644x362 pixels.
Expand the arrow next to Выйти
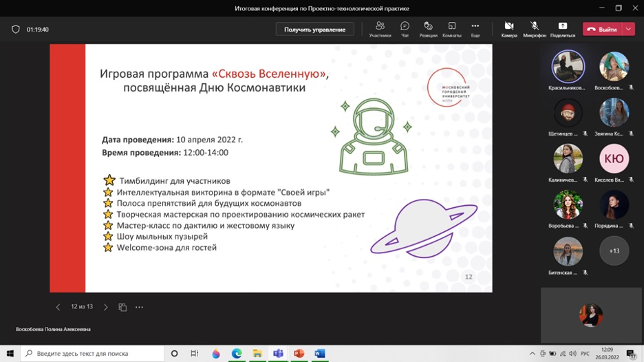(629, 30)
